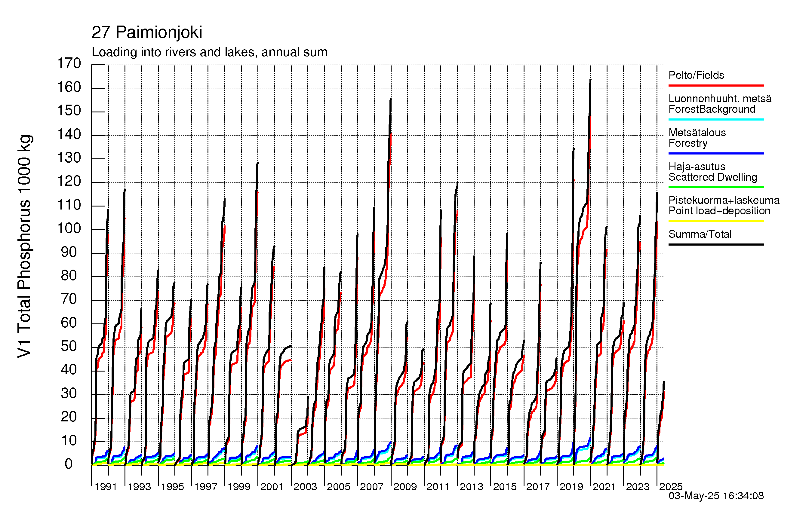Click the y-axis value 50
The height and width of the screenshot is (511, 812).
[x=69, y=346]
